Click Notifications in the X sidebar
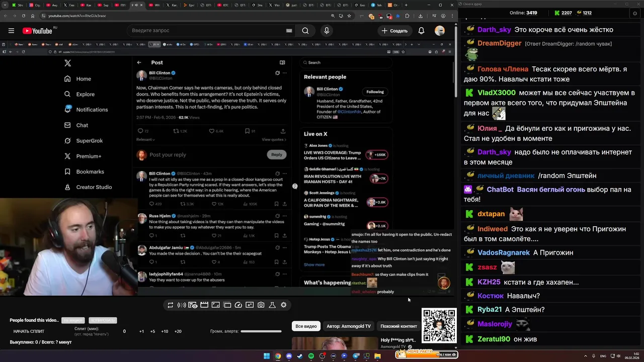644x362 pixels. coord(86,110)
